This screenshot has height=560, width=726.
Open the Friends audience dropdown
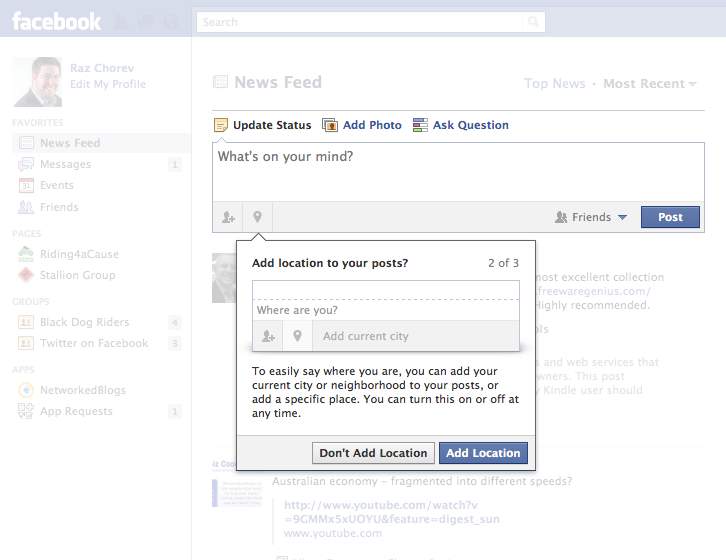(x=591, y=217)
